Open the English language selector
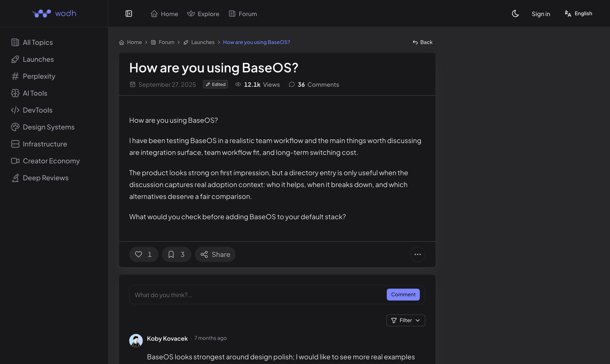This screenshot has height=364, width=610. click(578, 14)
